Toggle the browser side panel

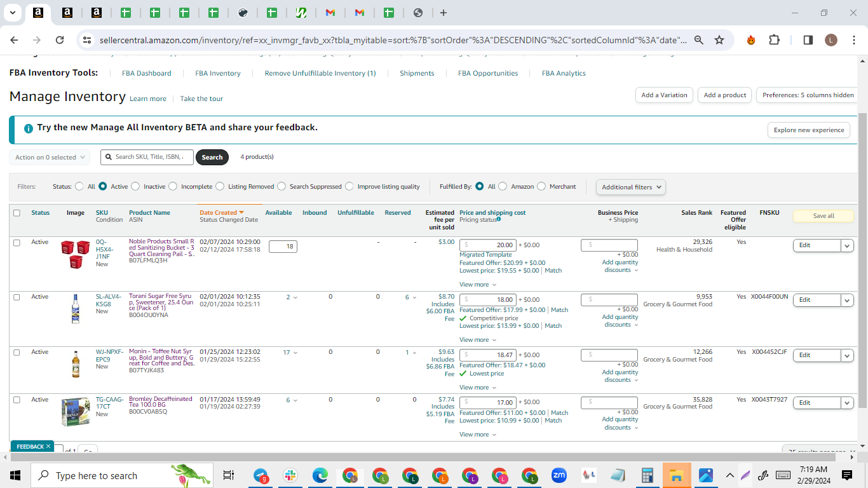pos(808,40)
